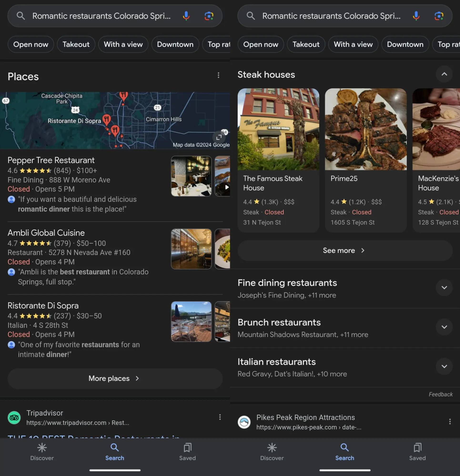
Task: Click the Ristorante Di Sopra map pin
Action: 107,119
